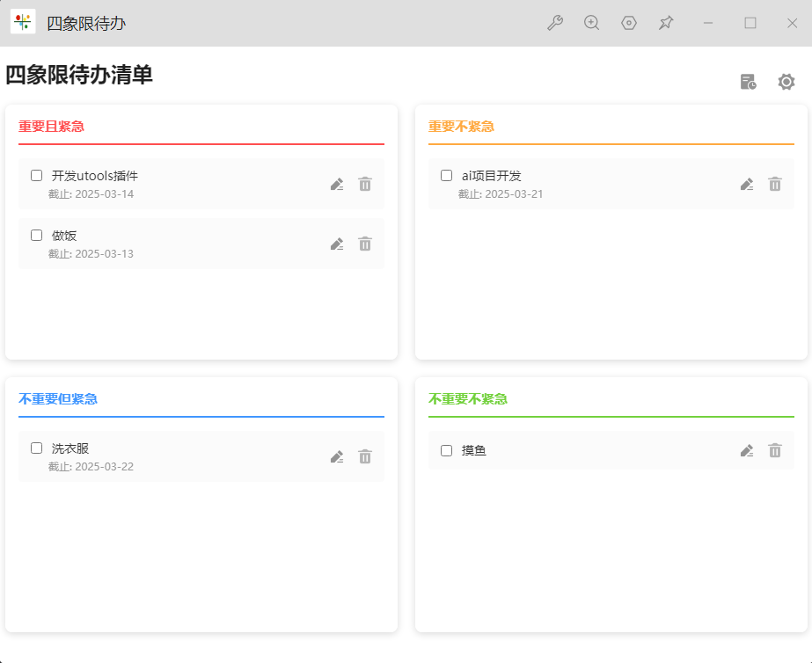The height and width of the screenshot is (663, 812).
Task: Maximize the 四象限待办 window
Action: pos(750,23)
